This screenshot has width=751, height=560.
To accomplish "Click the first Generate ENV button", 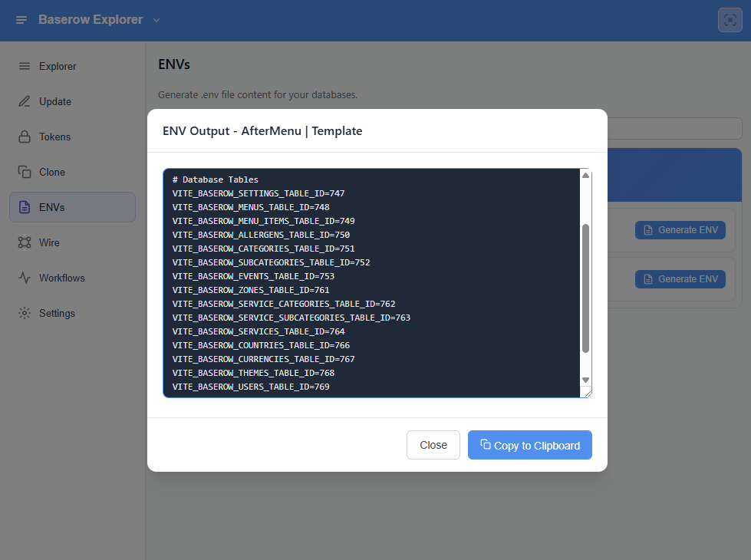I will (680, 230).
